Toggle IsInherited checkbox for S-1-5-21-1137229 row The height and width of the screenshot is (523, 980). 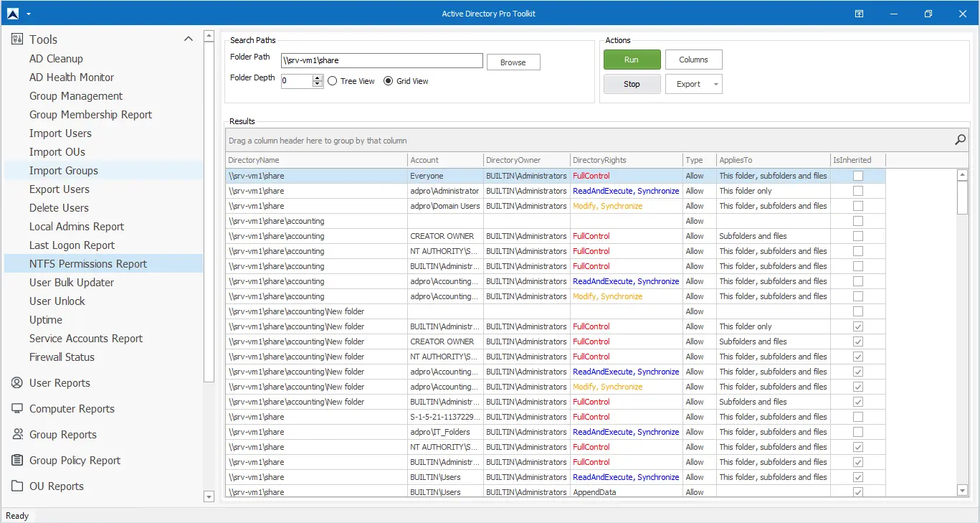[x=857, y=417]
